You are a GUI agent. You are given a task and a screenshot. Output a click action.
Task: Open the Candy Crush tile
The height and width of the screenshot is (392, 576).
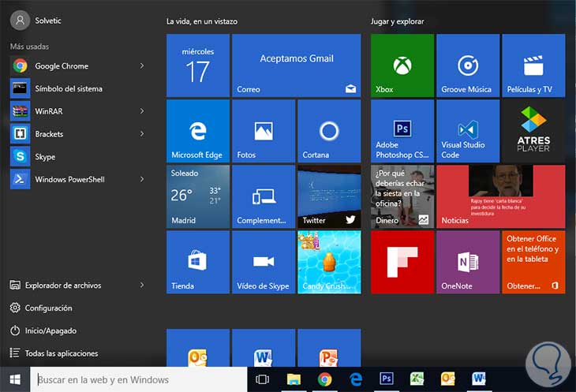[329, 262]
